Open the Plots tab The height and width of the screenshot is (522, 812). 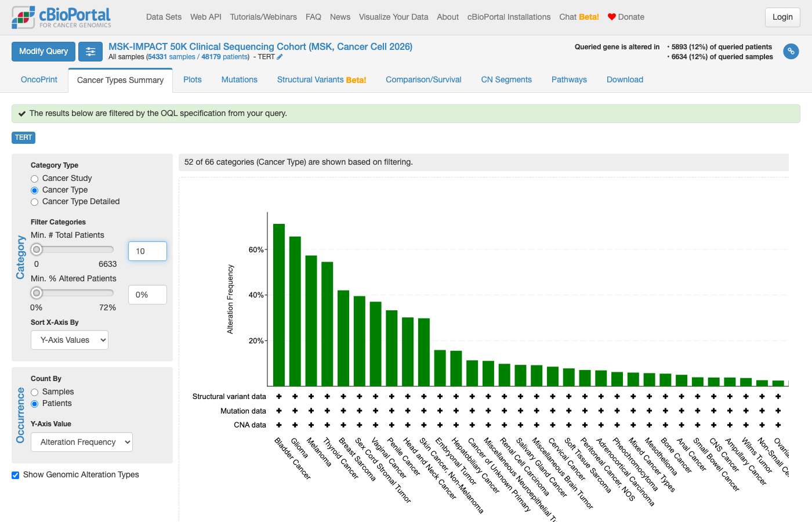click(x=193, y=79)
